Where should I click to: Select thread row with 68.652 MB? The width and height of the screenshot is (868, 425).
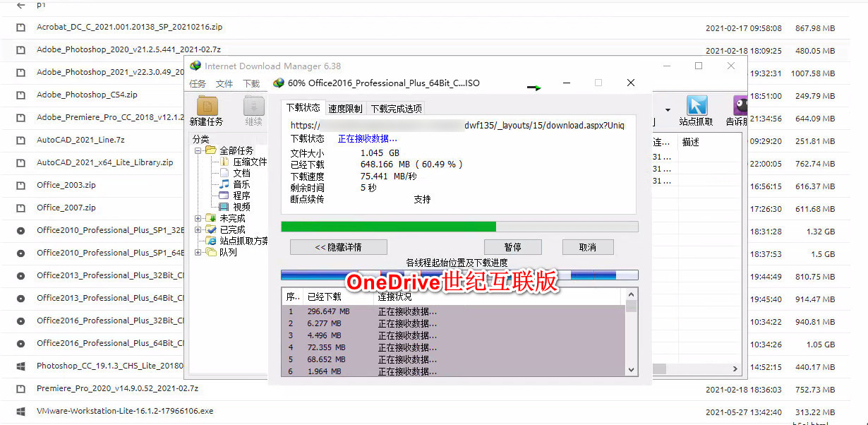pos(453,359)
